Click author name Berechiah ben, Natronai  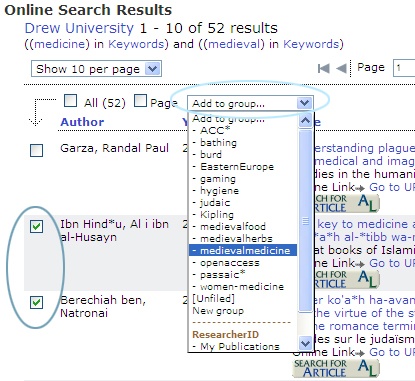point(103,307)
